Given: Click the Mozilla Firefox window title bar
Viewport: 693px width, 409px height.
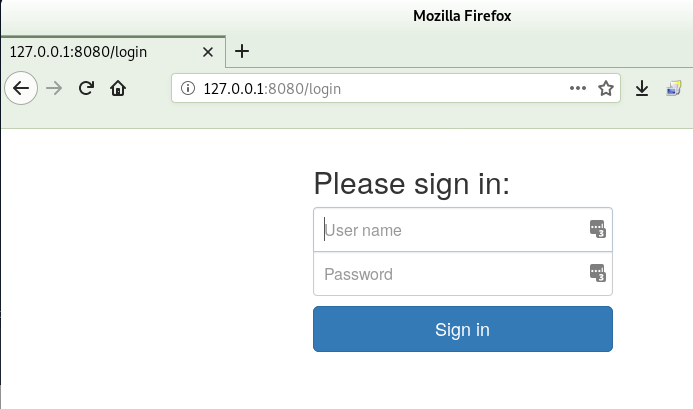Looking at the screenshot, I should [462, 16].
